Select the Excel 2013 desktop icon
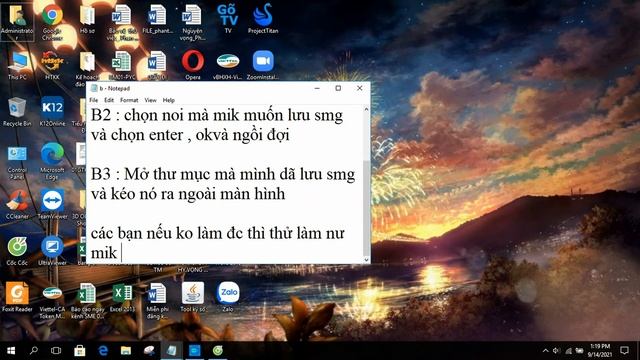This screenshot has height=360, width=640. coord(122,298)
